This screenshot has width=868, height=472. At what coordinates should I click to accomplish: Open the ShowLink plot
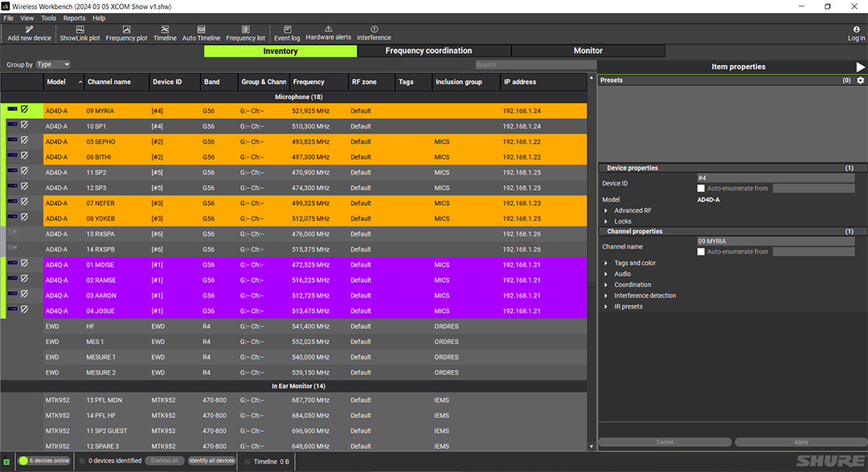[x=80, y=33]
